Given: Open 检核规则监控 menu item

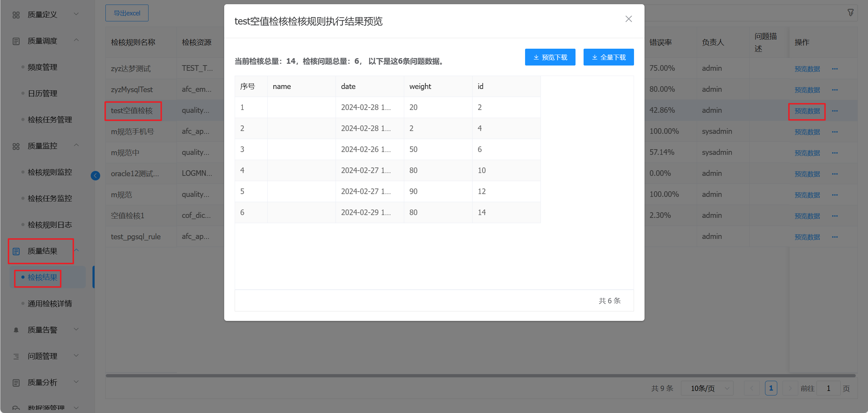Looking at the screenshot, I should tap(50, 172).
